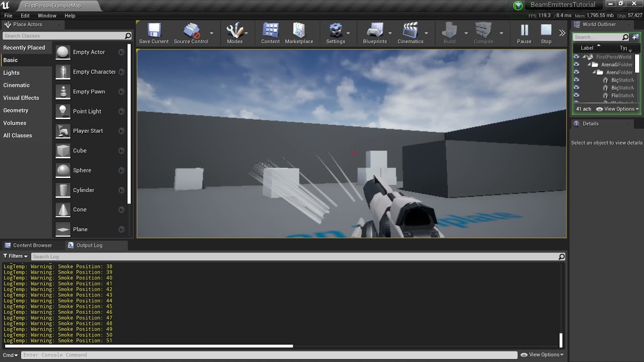Open the Window menu
Image resolution: width=644 pixels, height=362 pixels.
tap(47, 16)
